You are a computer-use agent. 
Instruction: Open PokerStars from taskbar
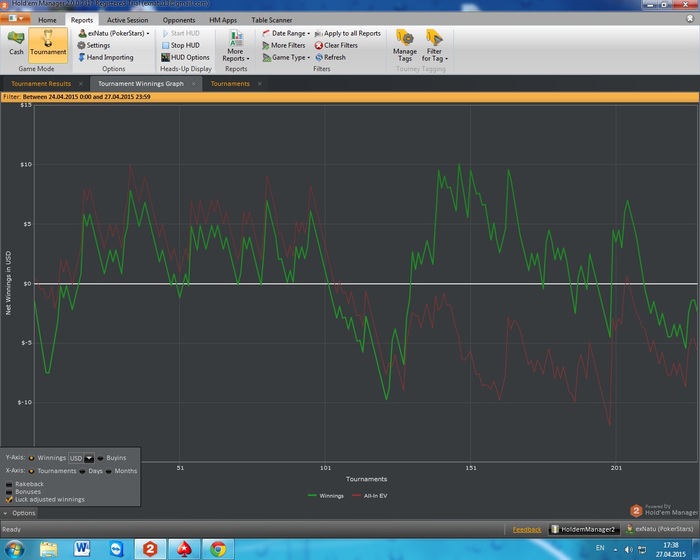click(184, 549)
